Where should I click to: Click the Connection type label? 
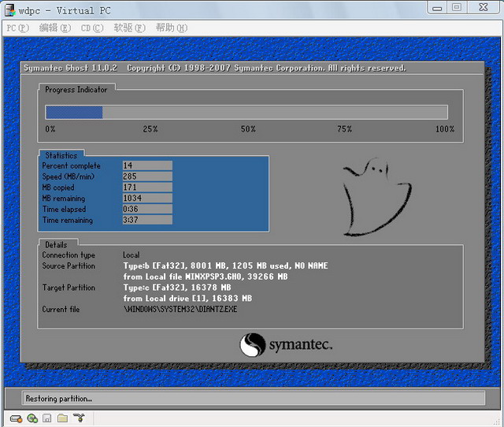point(69,255)
